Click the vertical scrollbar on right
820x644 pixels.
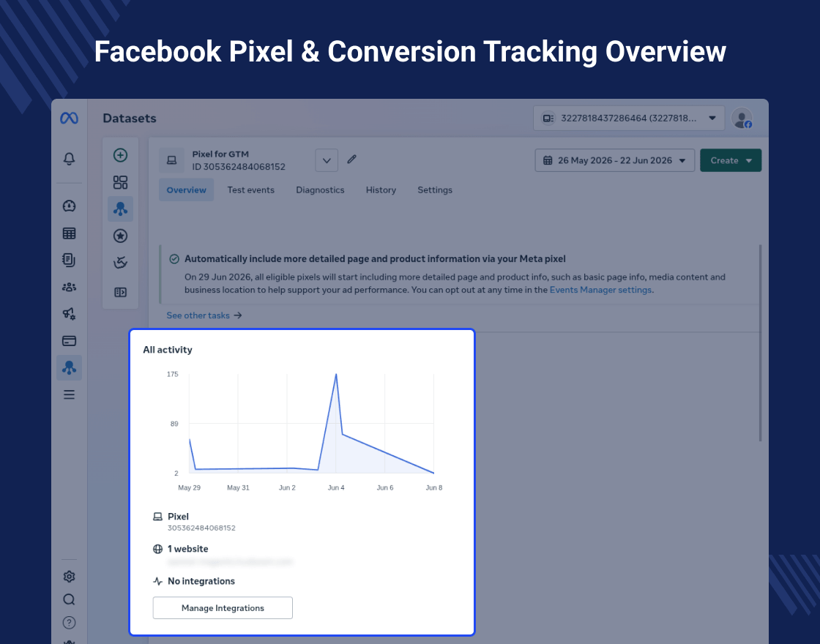(x=760, y=343)
